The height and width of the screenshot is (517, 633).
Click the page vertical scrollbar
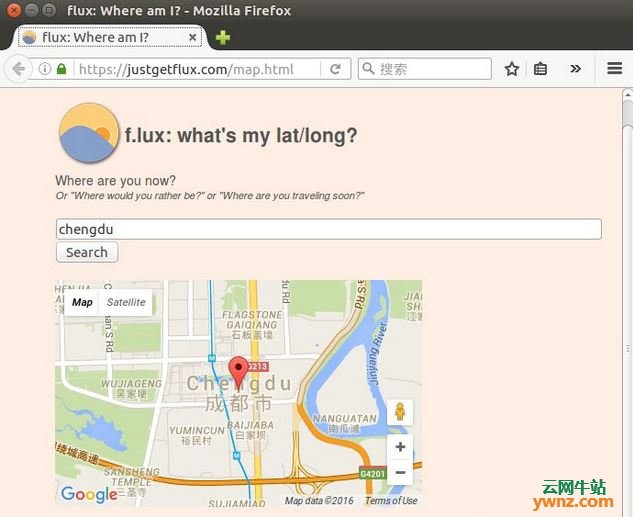(627, 303)
